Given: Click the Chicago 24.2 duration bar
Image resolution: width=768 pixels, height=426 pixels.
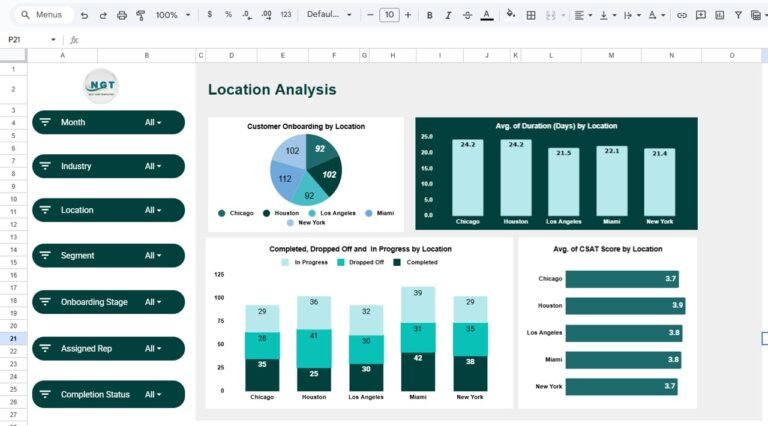Looking at the screenshot, I should [468, 178].
